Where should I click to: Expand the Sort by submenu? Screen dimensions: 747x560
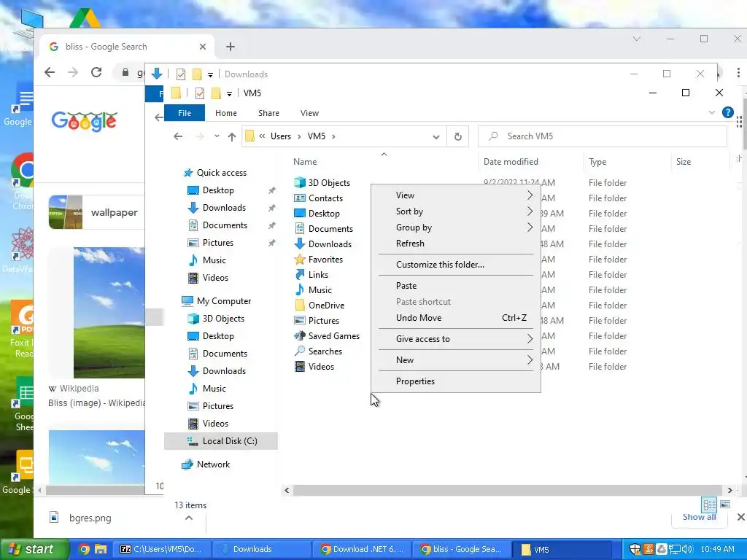coord(455,211)
